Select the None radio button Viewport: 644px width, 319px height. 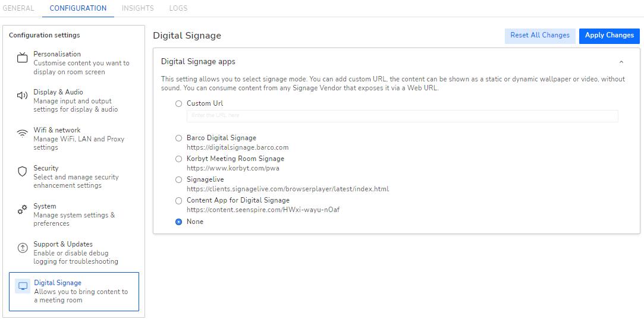(178, 222)
